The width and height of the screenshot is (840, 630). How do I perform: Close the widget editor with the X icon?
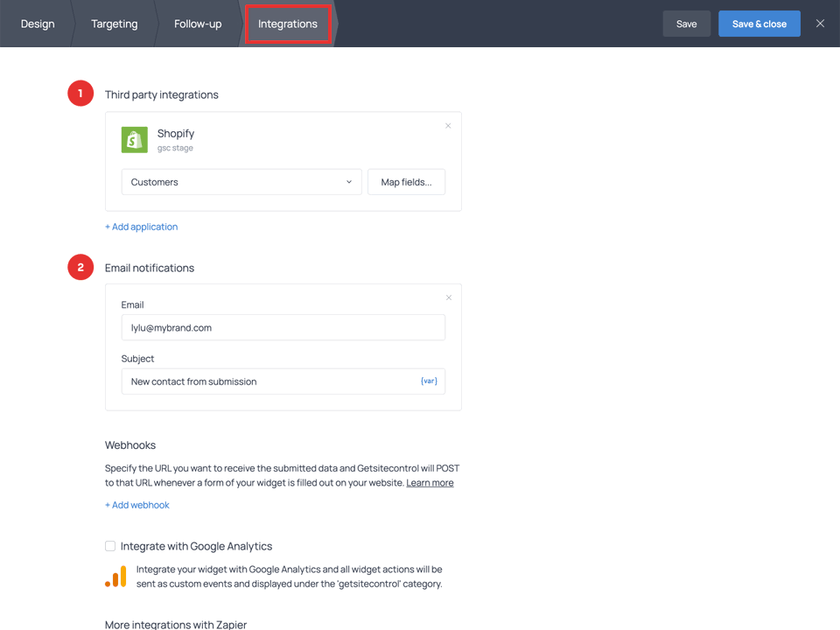click(x=820, y=24)
